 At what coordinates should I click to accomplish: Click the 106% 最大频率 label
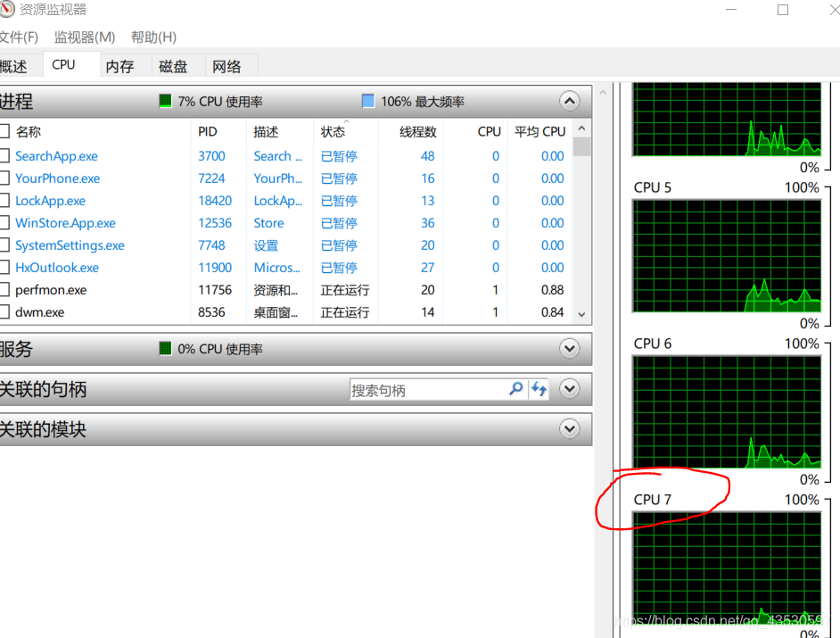coord(423,102)
